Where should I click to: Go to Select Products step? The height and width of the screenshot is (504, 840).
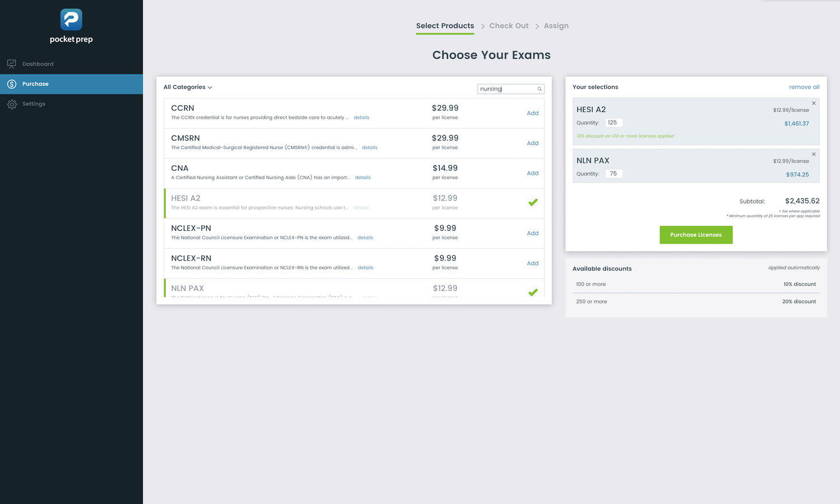(x=445, y=26)
